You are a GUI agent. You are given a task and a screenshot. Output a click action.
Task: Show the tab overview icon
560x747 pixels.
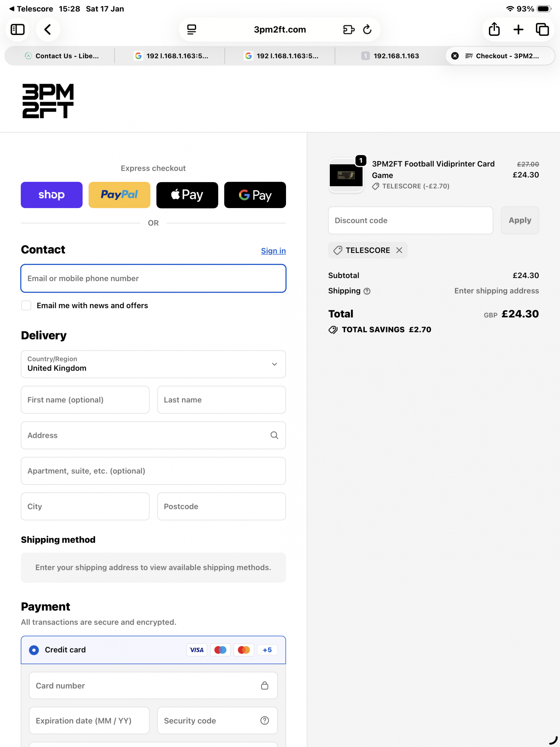(x=542, y=30)
